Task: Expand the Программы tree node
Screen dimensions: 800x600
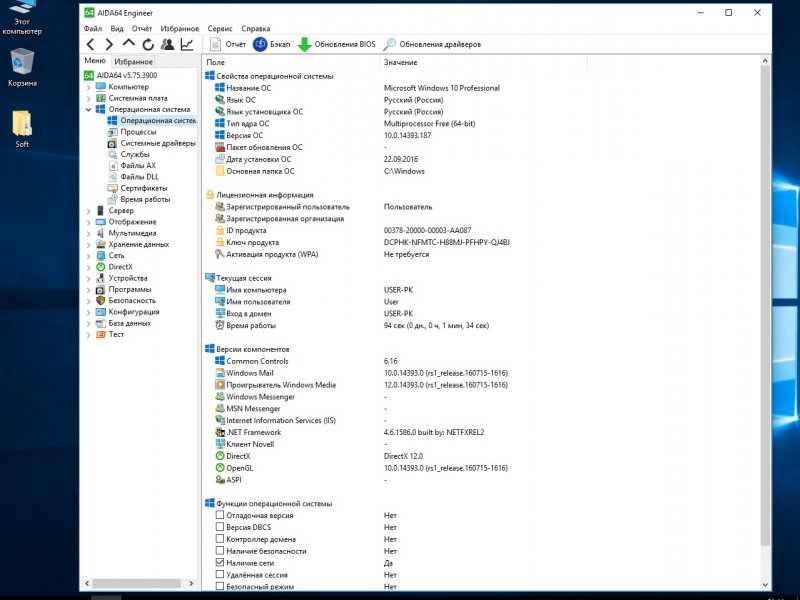Action: click(88, 289)
